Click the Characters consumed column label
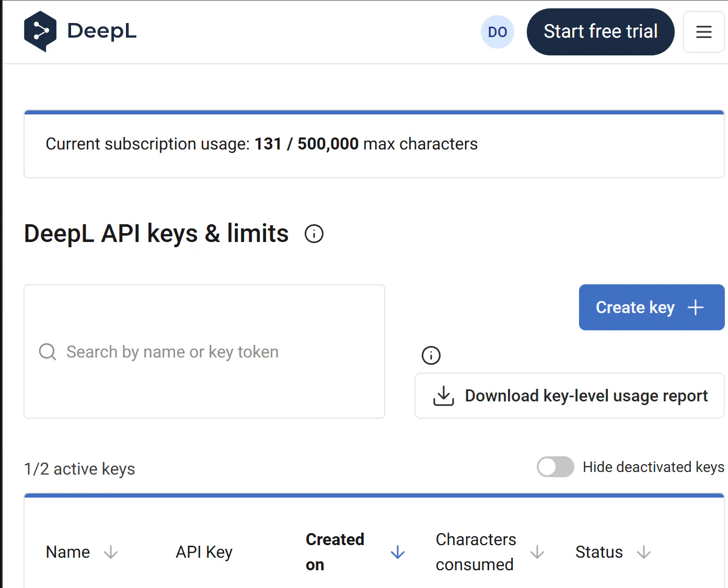728x588 pixels. [x=476, y=552]
